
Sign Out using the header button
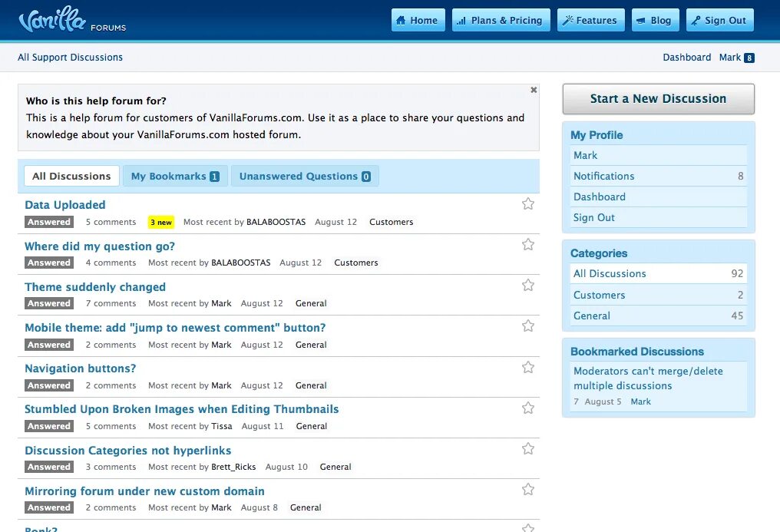click(720, 21)
